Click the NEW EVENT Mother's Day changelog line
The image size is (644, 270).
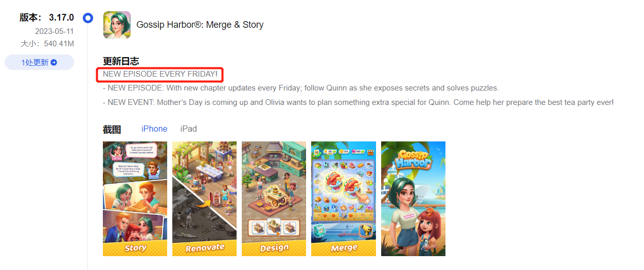click(x=358, y=102)
